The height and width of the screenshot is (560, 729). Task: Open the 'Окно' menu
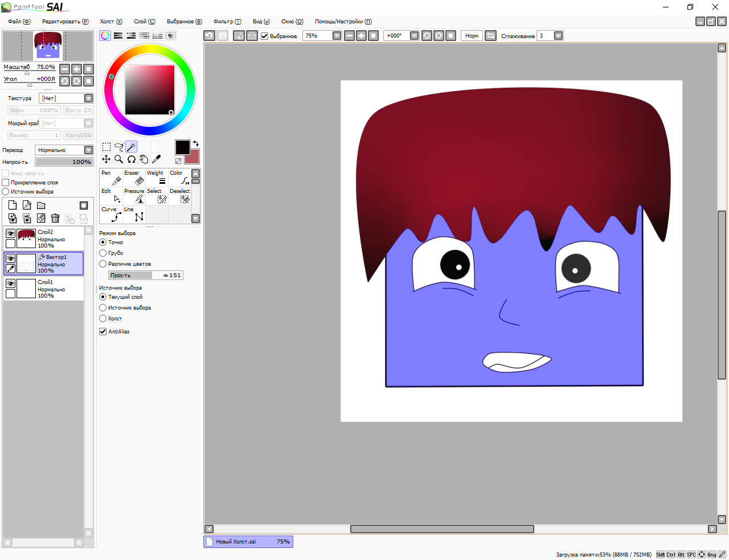[292, 22]
